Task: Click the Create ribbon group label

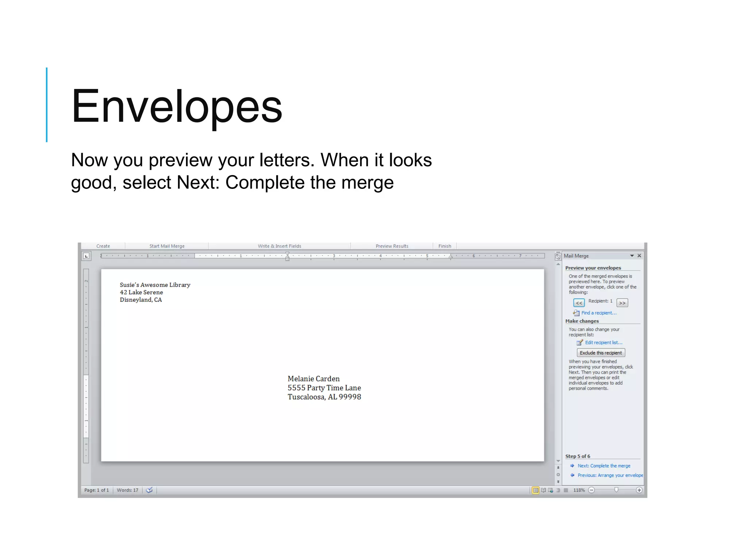Action: point(103,246)
